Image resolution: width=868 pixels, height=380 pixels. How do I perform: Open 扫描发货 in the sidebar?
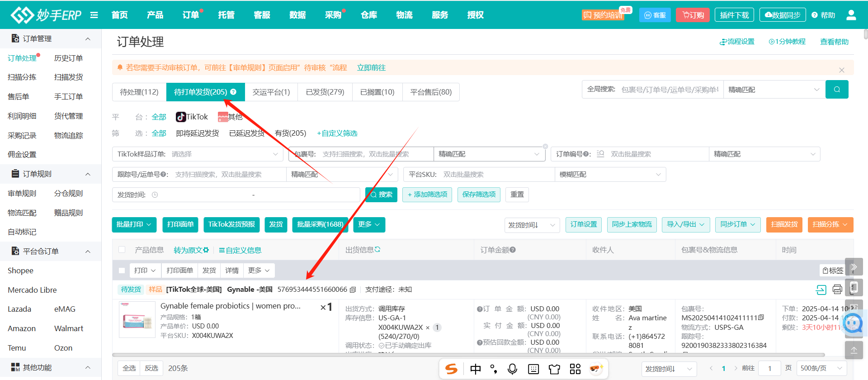pos(69,77)
